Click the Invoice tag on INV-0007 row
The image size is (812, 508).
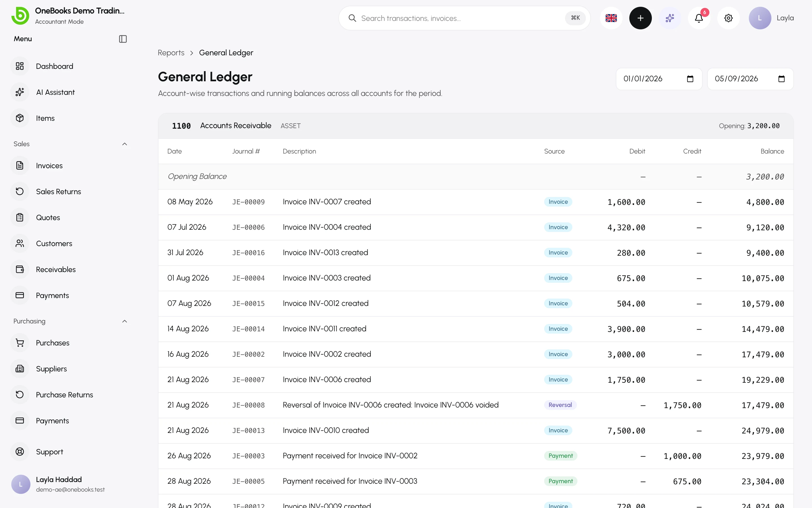click(558, 202)
